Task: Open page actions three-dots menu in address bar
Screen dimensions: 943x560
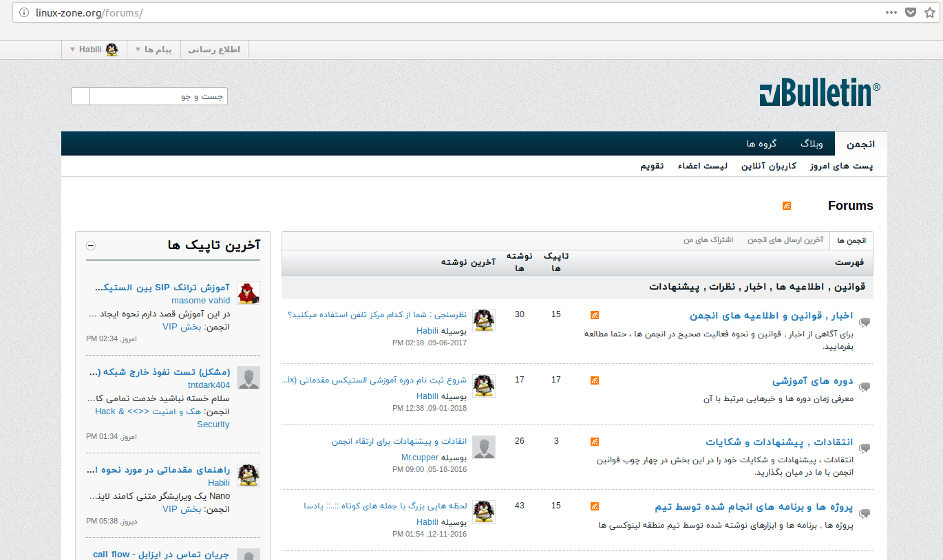Action: pos(891,12)
